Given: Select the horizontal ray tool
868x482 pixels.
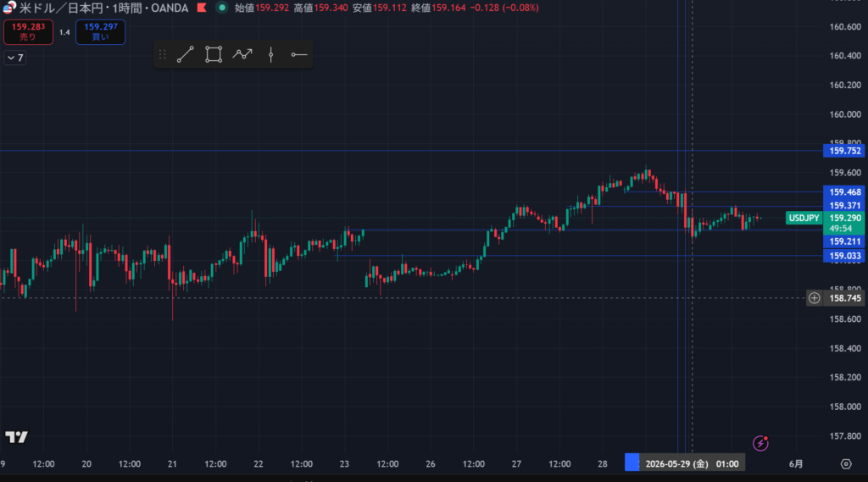Looking at the screenshot, I should pos(299,54).
